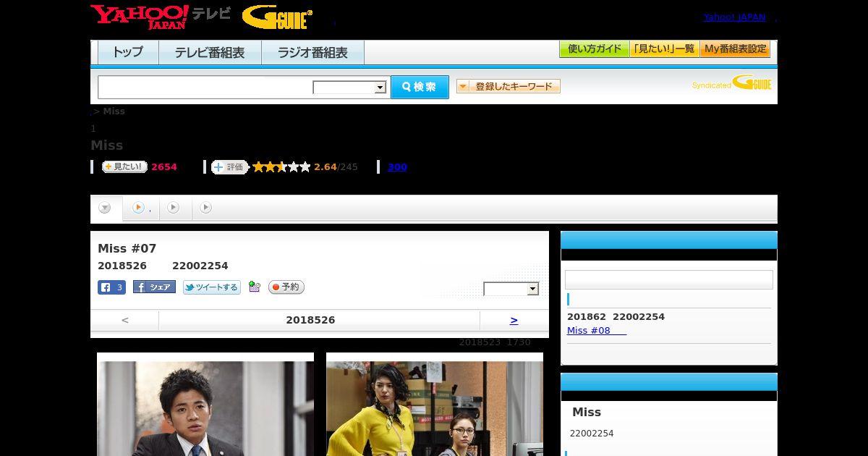Tweet using the ツイートする button
This screenshot has width=868, height=456.
pyautogui.click(x=211, y=287)
